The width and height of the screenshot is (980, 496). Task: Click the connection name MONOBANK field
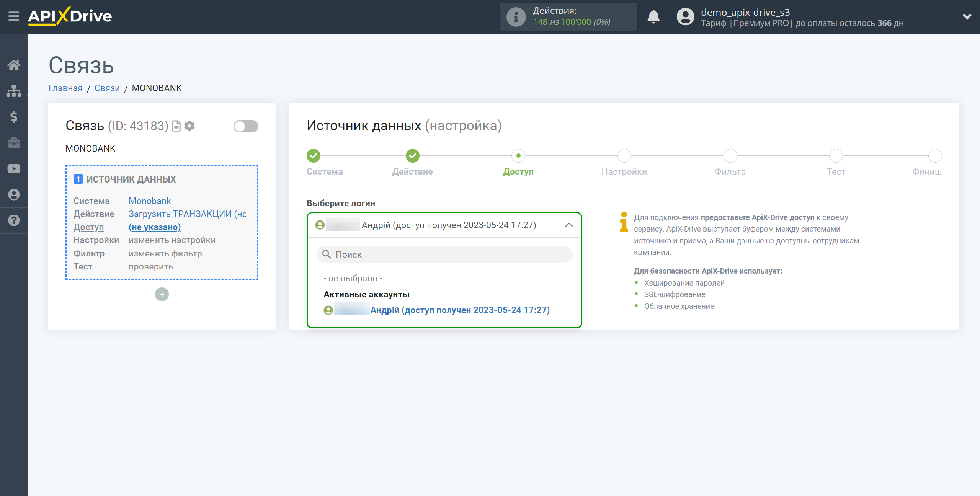point(162,148)
